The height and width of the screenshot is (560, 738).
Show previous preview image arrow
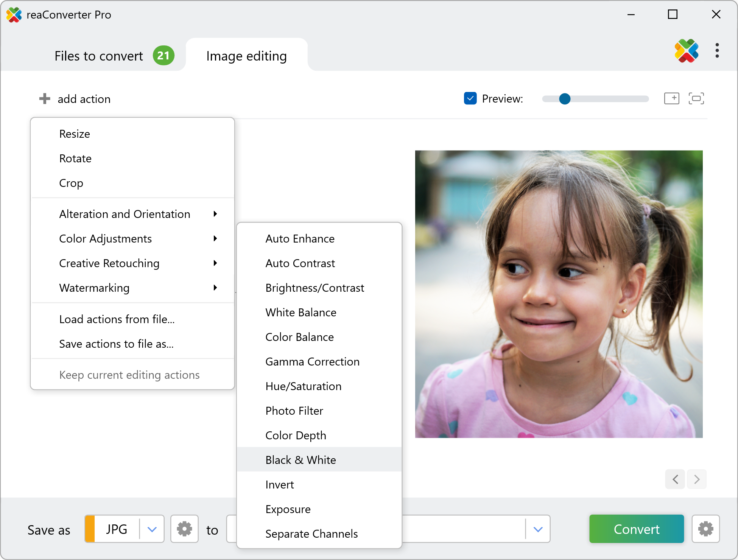pos(675,479)
